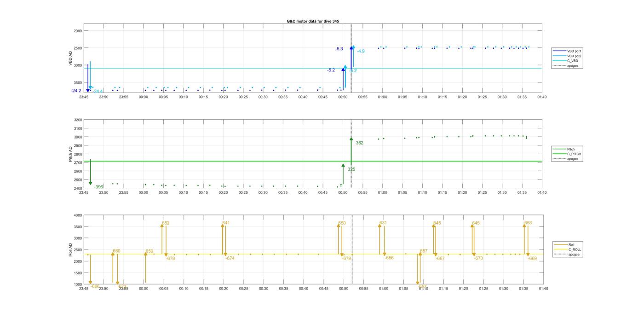Viewport: 644px width, 319px height.
Task: Click the -5.3 VBD data label
Action: point(339,49)
